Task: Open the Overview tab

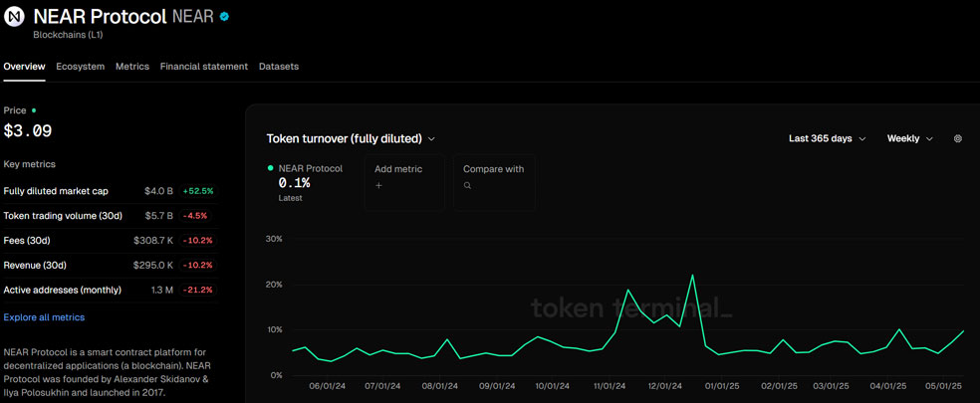Action: pyautogui.click(x=24, y=67)
